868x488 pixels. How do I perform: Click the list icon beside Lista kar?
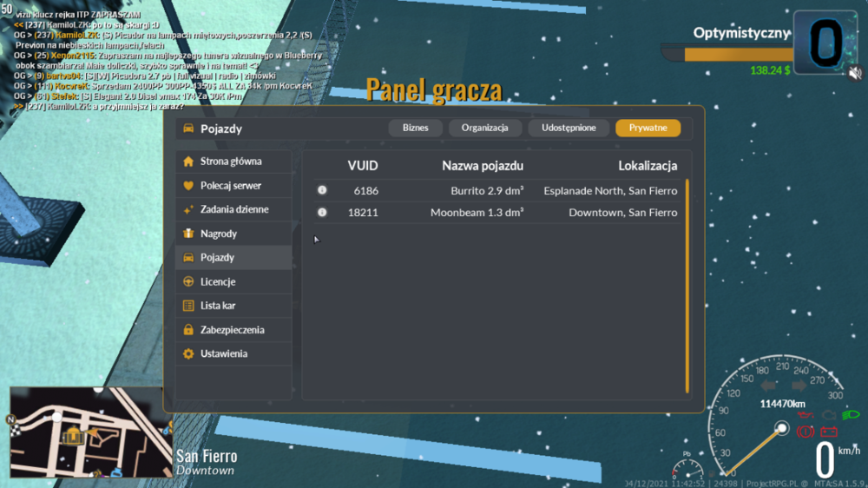coord(188,305)
